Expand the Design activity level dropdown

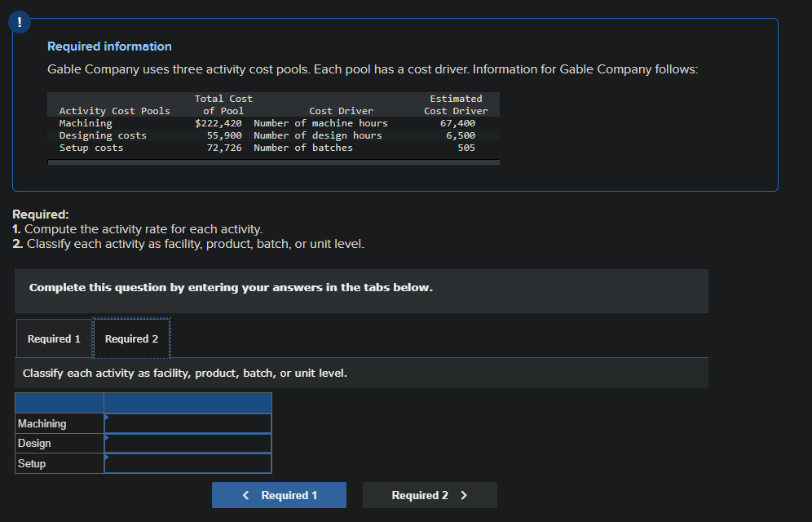click(188, 444)
